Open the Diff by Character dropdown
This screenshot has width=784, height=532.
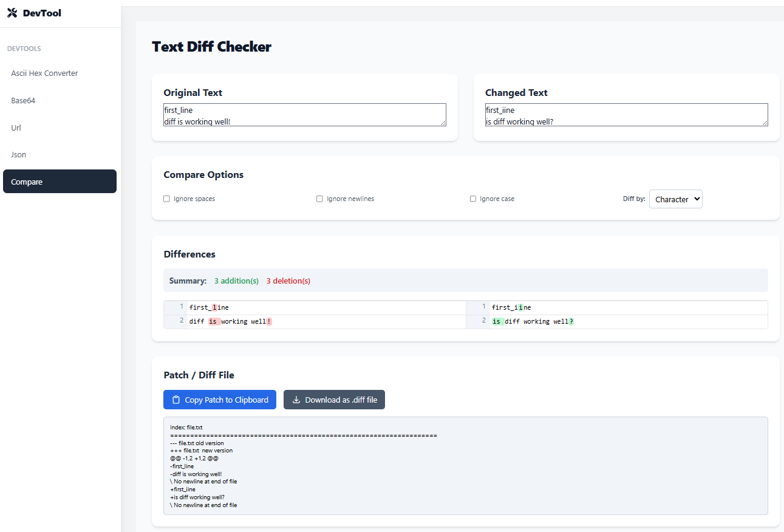tap(675, 199)
